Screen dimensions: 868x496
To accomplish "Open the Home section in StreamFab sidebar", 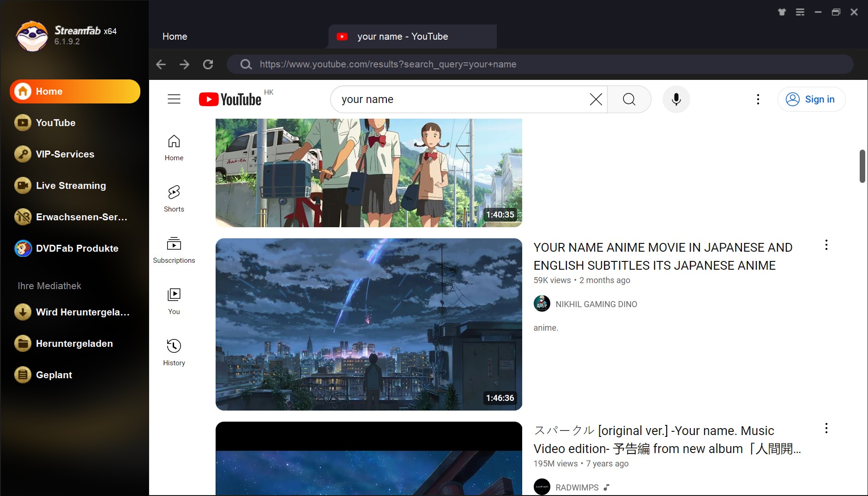I will coord(75,91).
